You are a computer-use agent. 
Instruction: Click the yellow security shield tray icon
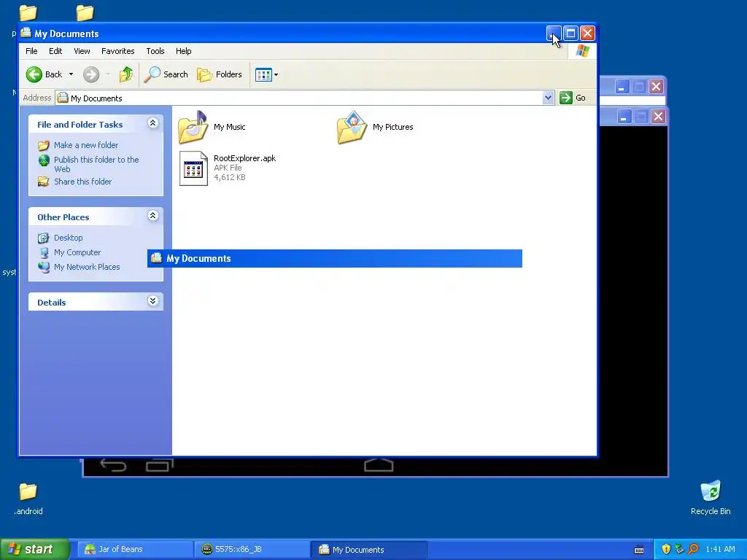point(666,550)
